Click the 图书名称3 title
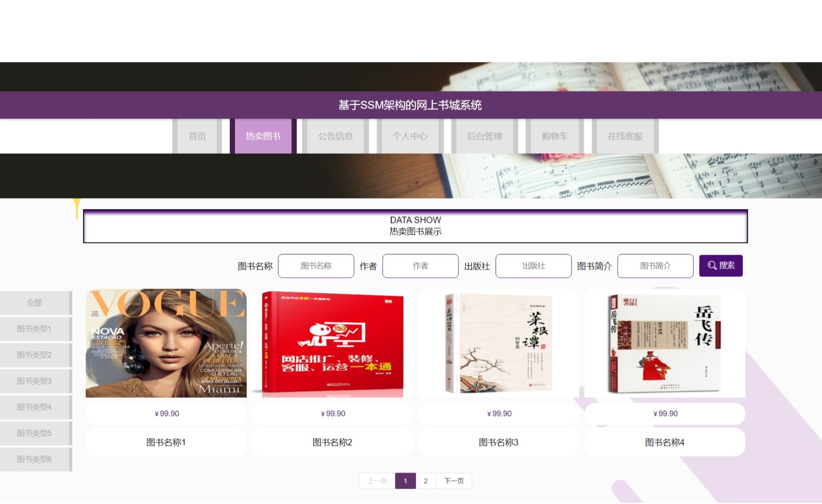822x504 pixels. (x=498, y=443)
